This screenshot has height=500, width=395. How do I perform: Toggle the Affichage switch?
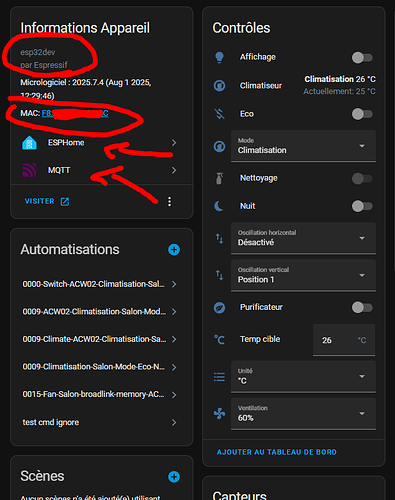362,57
